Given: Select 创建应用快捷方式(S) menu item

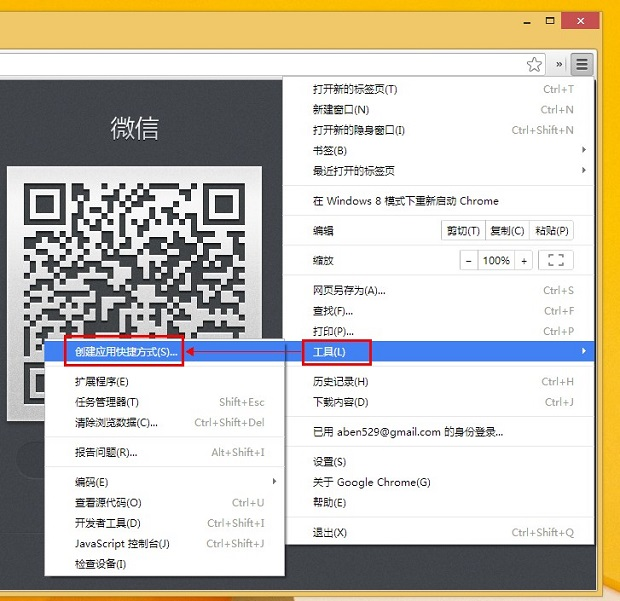Looking at the screenshot, I should pyautogui.click(x=125, y=352).
